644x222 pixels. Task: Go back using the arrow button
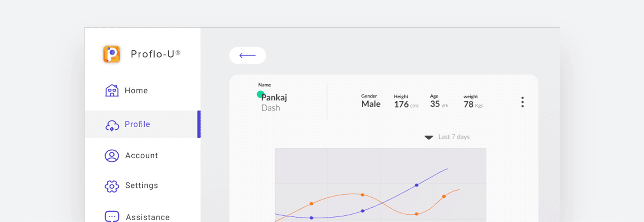[247, 55]
